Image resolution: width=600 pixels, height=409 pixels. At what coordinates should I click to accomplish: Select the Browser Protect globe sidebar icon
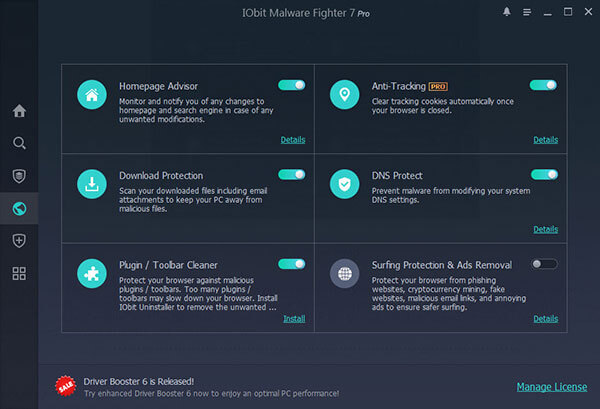(x=19, y=209)
